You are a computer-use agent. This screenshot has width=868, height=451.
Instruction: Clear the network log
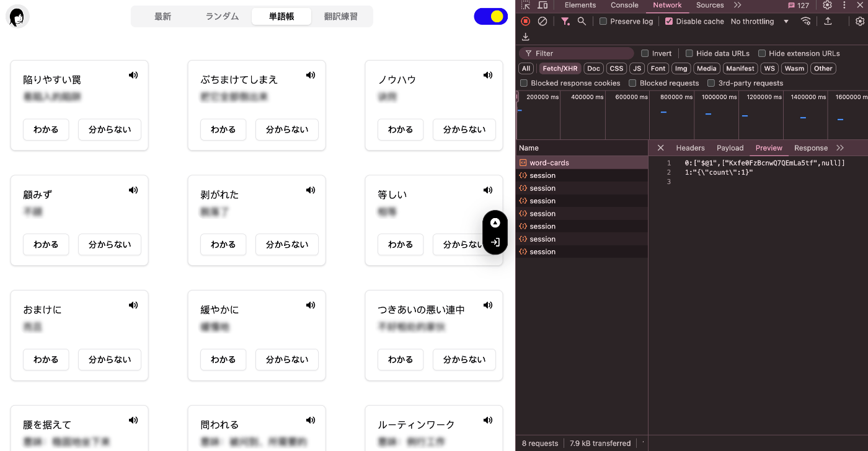(x=542, y=21)
